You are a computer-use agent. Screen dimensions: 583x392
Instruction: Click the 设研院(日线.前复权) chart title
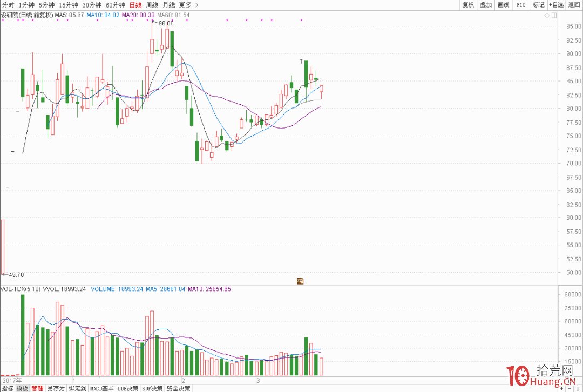(28, 15)
